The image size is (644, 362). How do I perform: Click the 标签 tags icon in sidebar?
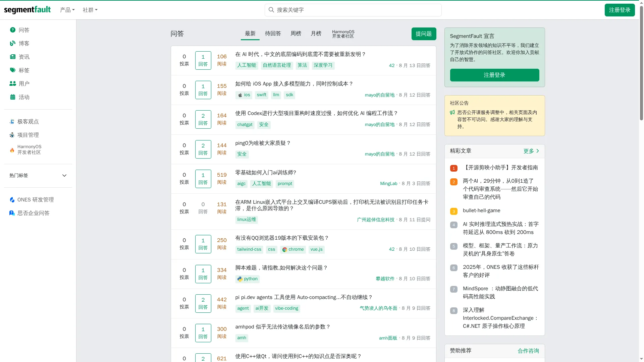coord(13,70)
